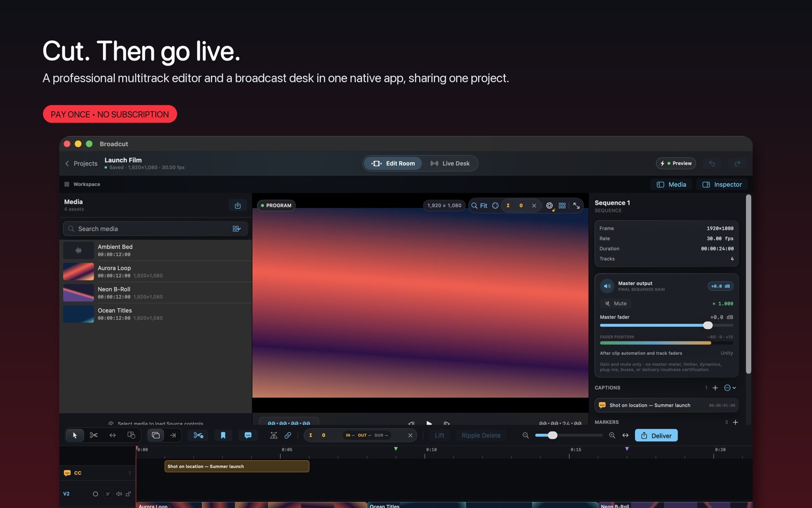Viewport: 812px width, 508px height.
Task: Expand program monitor to fullscreen
Action: click(577, 206)
